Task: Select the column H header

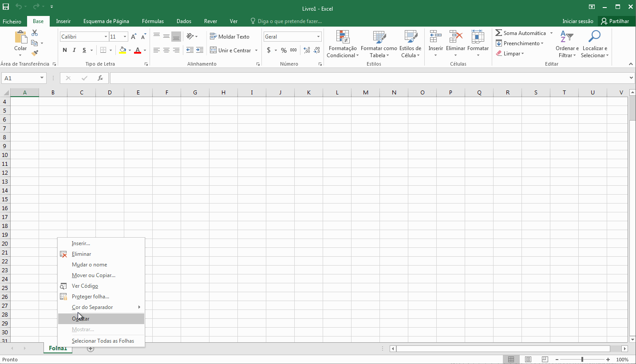Action: coord(223,92)
